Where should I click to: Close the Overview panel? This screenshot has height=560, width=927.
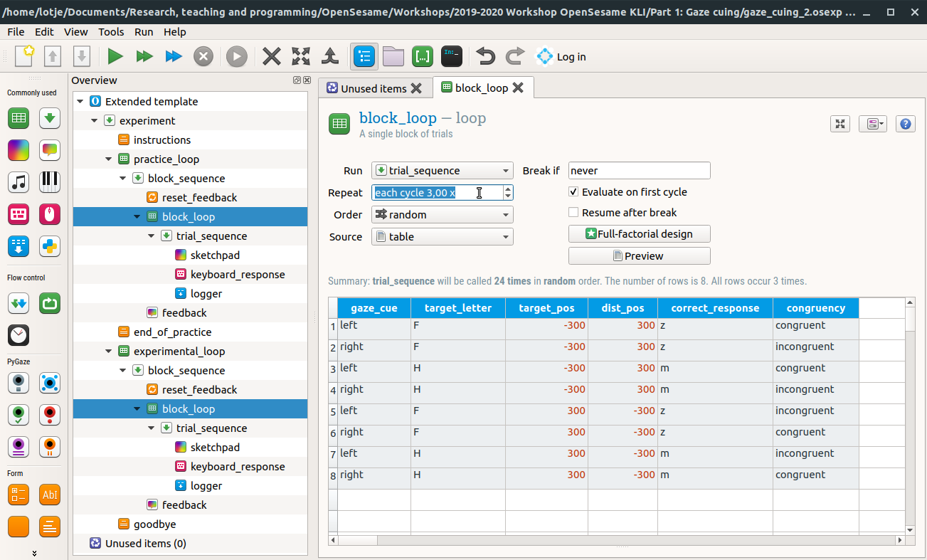coord(307,80)
